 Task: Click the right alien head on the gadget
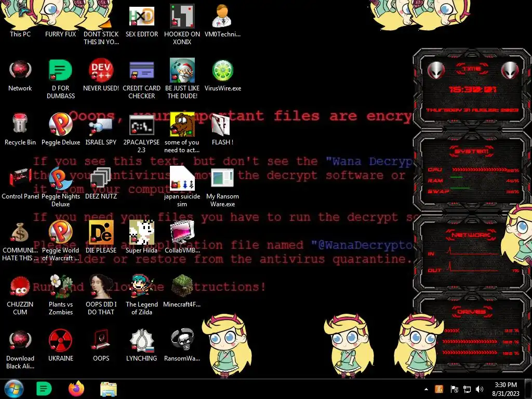pyautogui.click(x=510, y=71)
